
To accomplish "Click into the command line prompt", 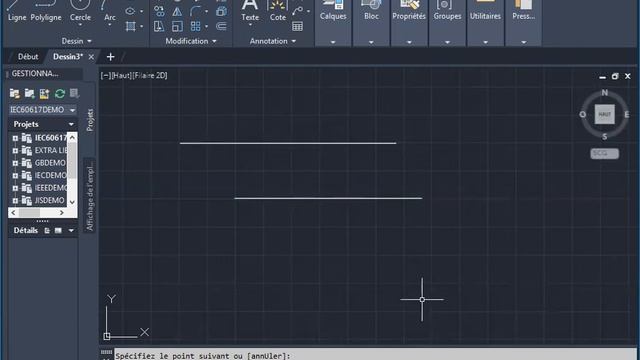I will (x=376, y=355).
